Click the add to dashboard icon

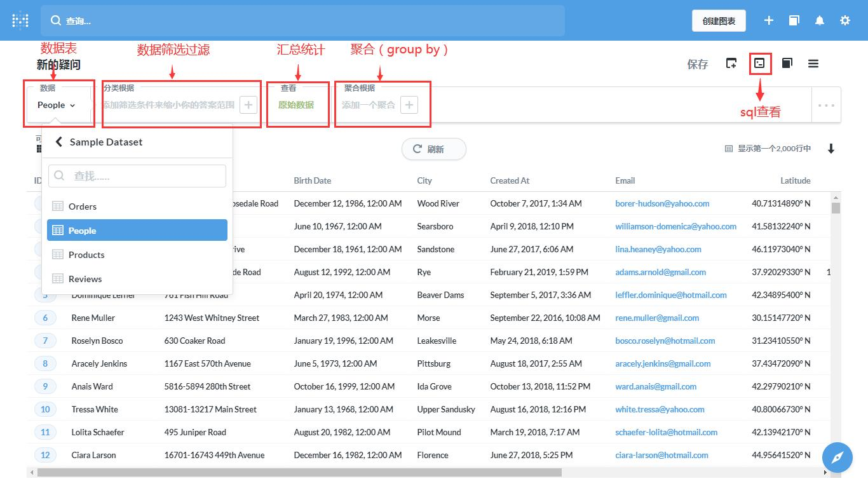(731, 64)
